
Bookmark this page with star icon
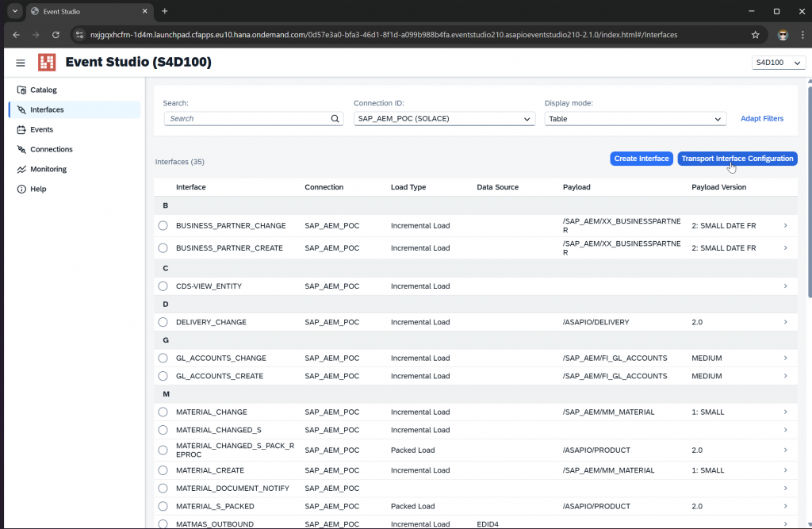pyautogui.click(x=755, y=35)
